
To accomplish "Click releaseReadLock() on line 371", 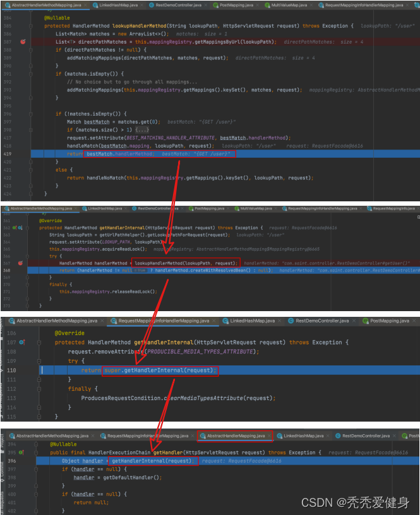I will point(132,292).
